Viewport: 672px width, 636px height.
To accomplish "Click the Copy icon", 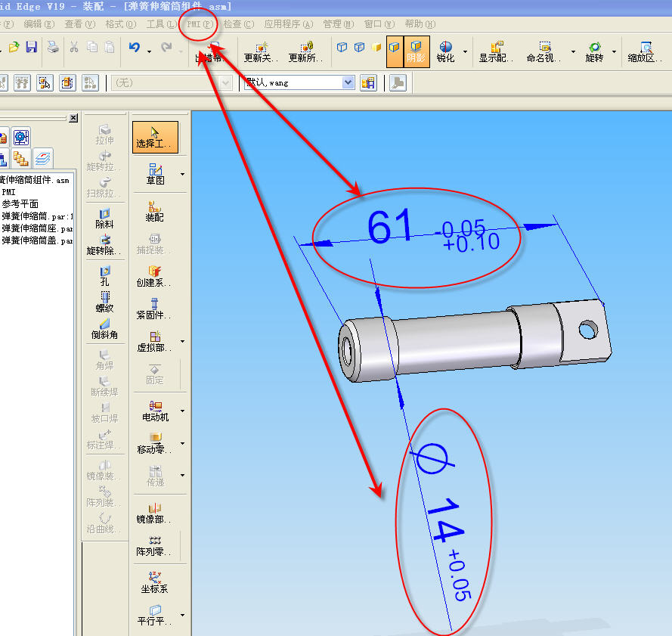I will pyautogui.click(x=91, y=47).
